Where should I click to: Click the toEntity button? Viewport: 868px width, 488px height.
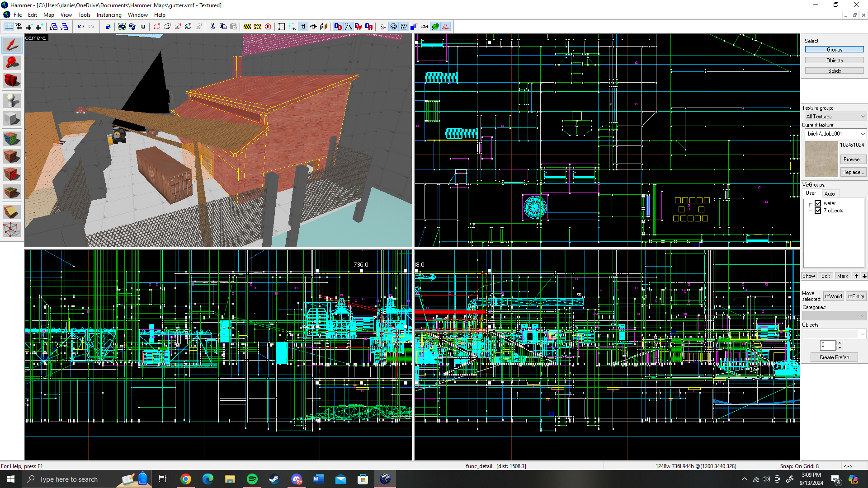(856, 296)
